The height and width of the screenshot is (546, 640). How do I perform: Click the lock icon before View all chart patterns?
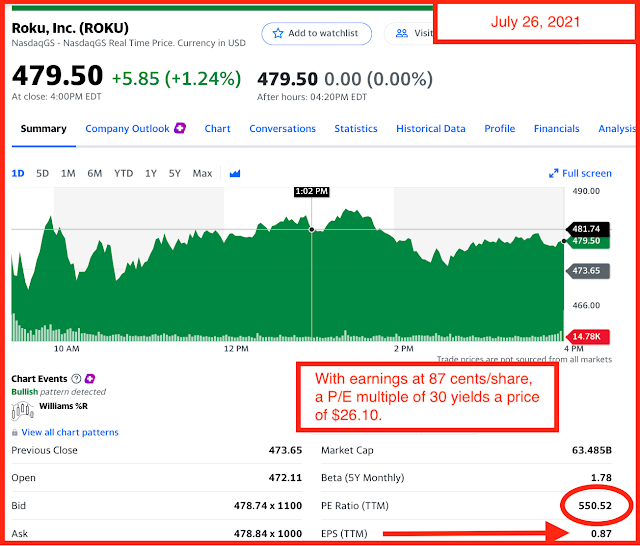15,433
